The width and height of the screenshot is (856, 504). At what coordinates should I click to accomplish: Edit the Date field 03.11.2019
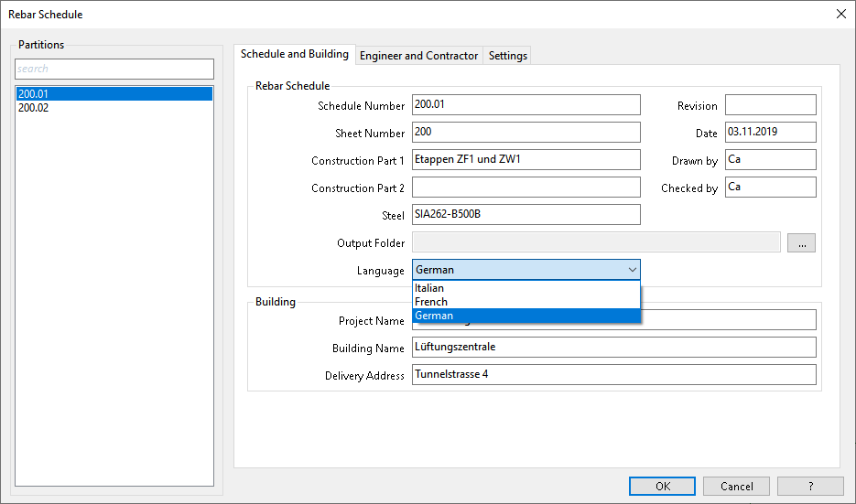[x=771, y=132]
